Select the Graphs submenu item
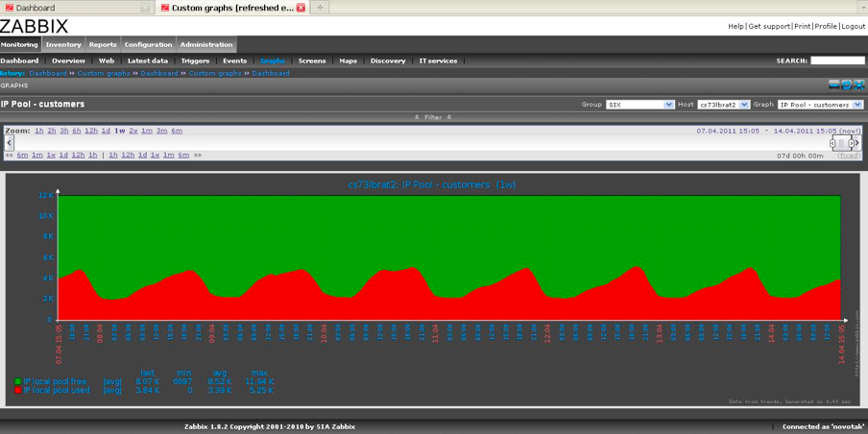This screenshot has width=868, height=434. (x=273, y=60)
